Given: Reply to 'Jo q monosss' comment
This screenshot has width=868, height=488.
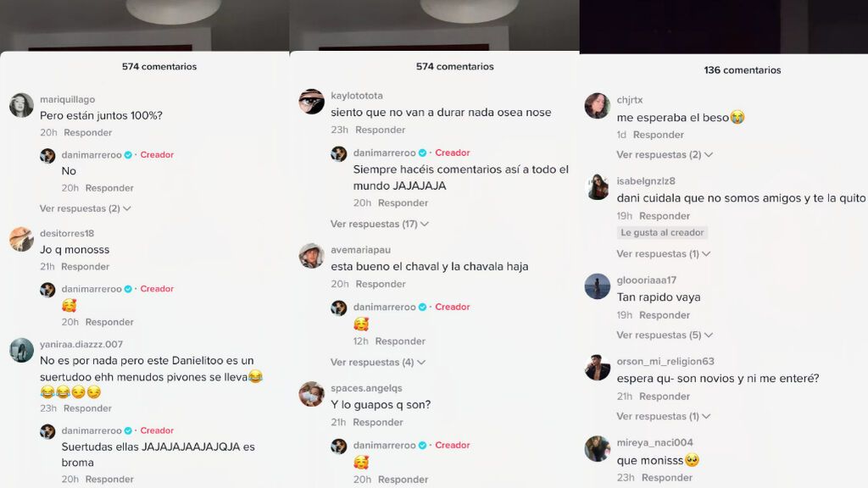Looking at the screenshot, I should [x=86, y=267].
